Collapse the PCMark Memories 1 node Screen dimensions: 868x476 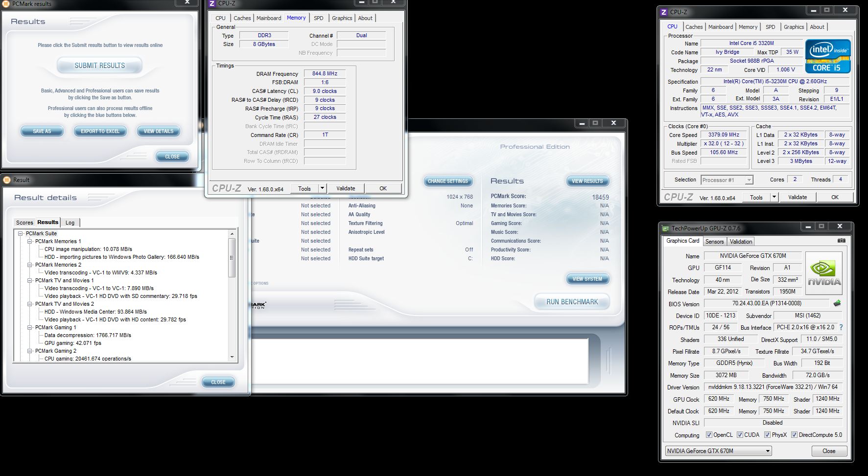[30, 242]
